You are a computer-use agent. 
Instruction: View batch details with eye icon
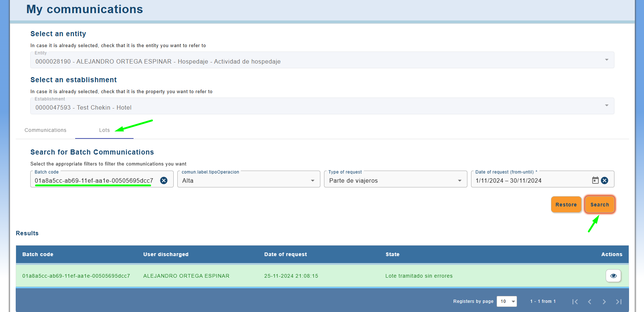pos(613,276)
